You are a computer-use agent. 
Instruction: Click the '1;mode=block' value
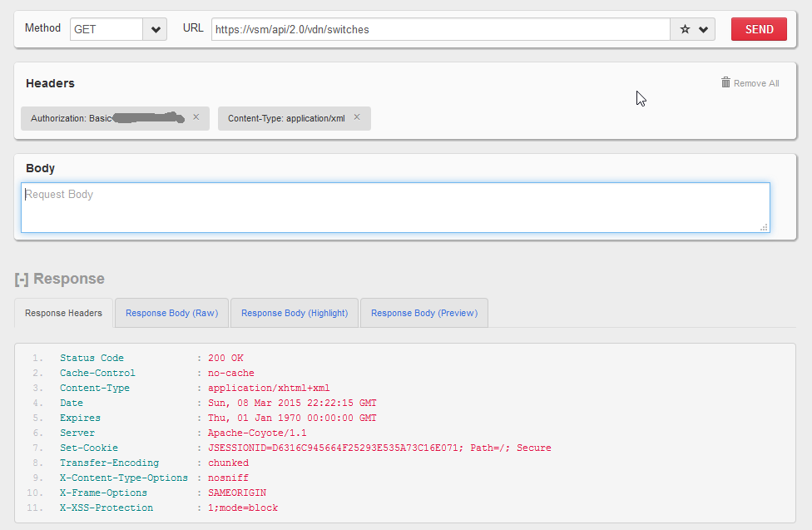(x=243, y=508)
